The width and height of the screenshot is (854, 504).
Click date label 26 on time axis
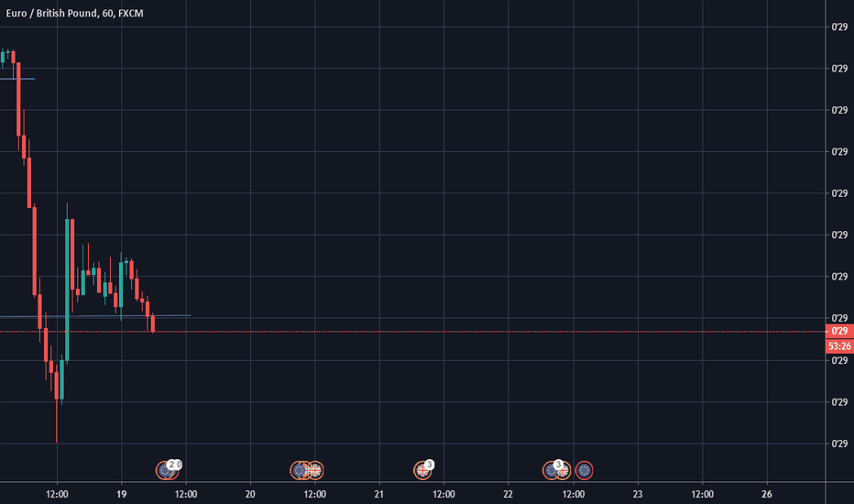[767, 494]
